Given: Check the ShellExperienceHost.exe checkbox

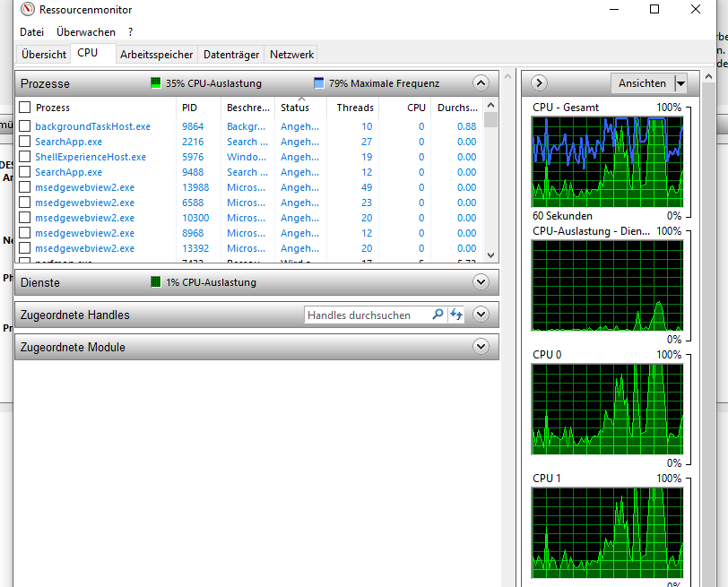Looking at the screenshot, I should 24,156.
